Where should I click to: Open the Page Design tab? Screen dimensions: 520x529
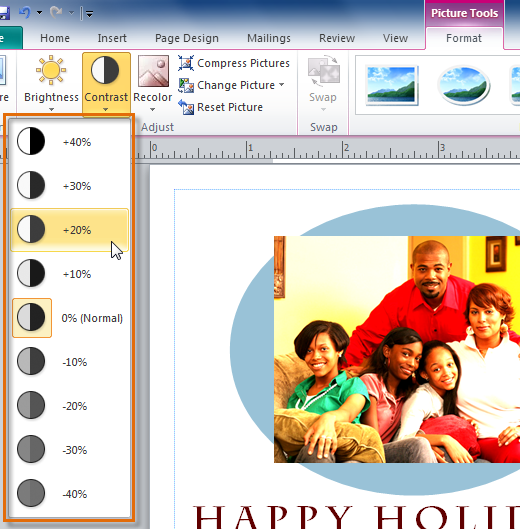187,38
